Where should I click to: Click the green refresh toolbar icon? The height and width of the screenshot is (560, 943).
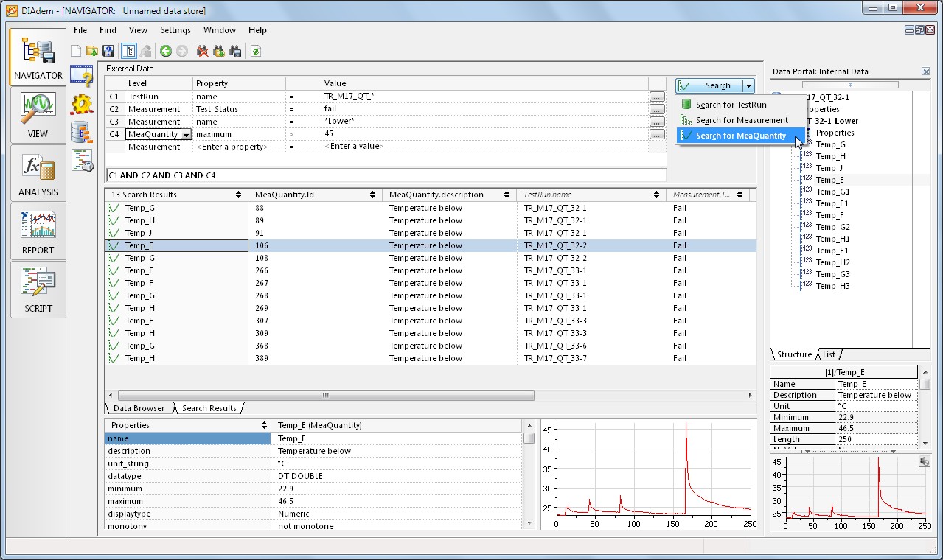click(256, 51)
